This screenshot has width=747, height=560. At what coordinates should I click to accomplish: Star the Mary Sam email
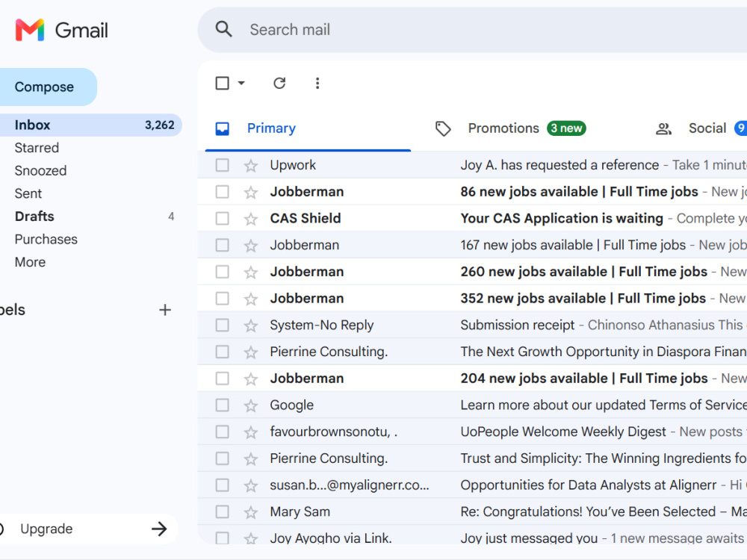click(250, 512)
